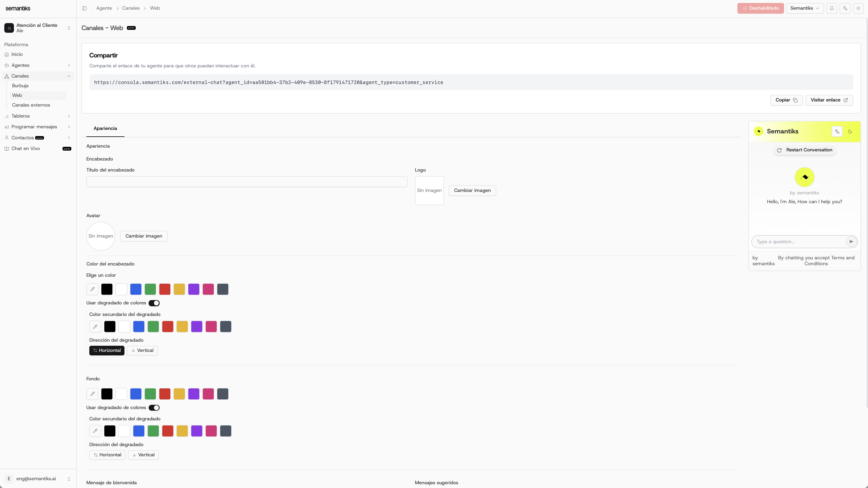Copy the agent share link
This screenshot has height=488, width=868.
(x=786, y=100)
